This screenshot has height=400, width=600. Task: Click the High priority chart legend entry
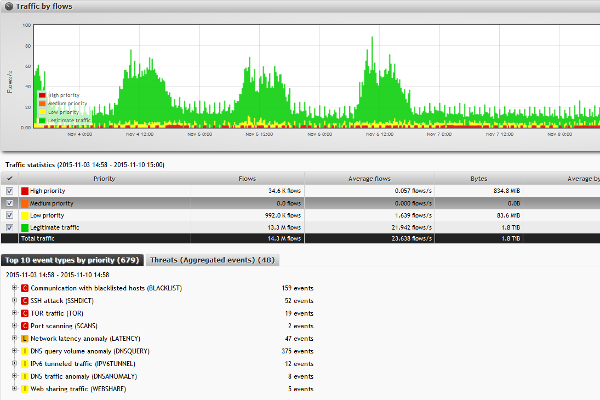pyautogui.click(x=59, y=95)
